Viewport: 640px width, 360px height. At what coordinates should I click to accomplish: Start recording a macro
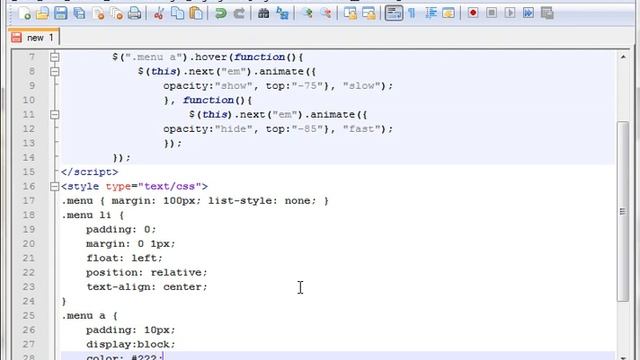pos(473,13)
